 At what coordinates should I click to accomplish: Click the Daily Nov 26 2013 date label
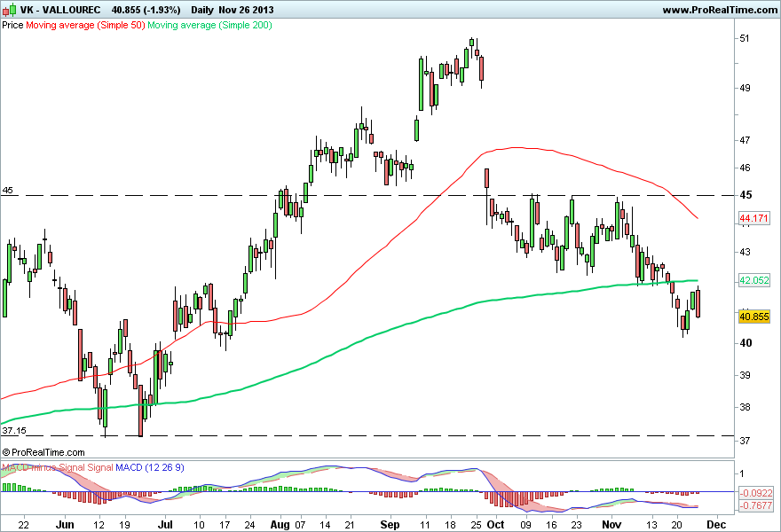233,10
